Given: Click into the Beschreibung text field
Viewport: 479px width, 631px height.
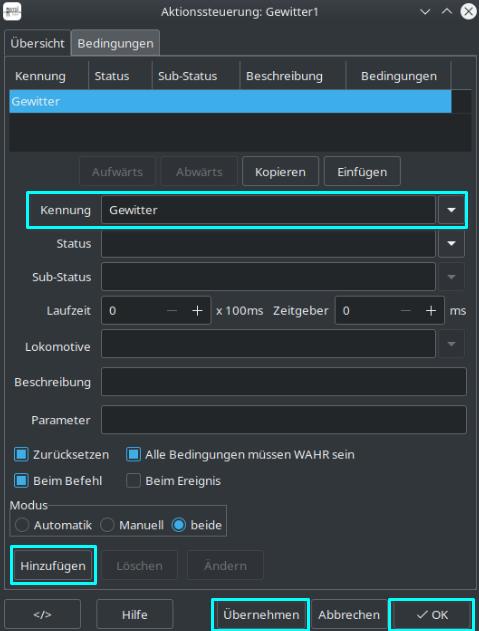Looking at the screenshot, I should click(284, 381).
